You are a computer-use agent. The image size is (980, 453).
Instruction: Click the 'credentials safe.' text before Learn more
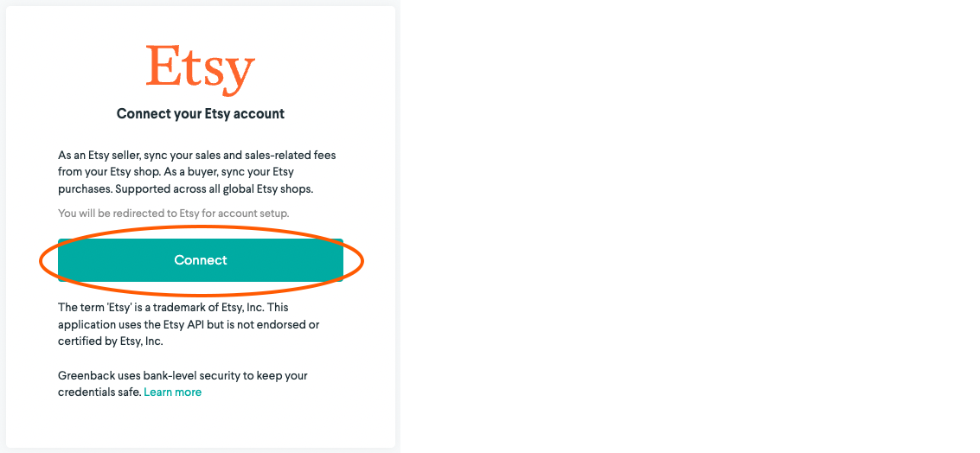(99, 392)
